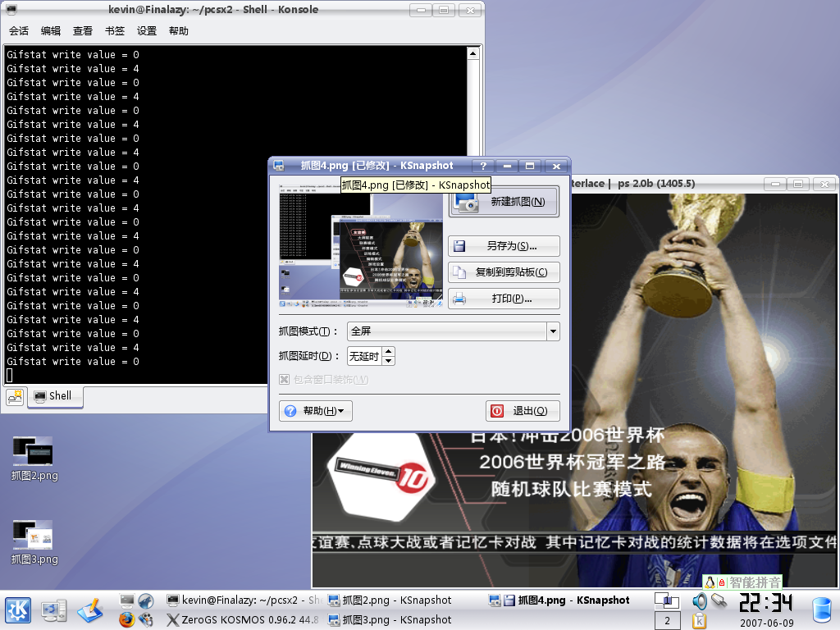
Task: Select 2006世界杯冠军之路 in the game window
Action: coord(572,462)
